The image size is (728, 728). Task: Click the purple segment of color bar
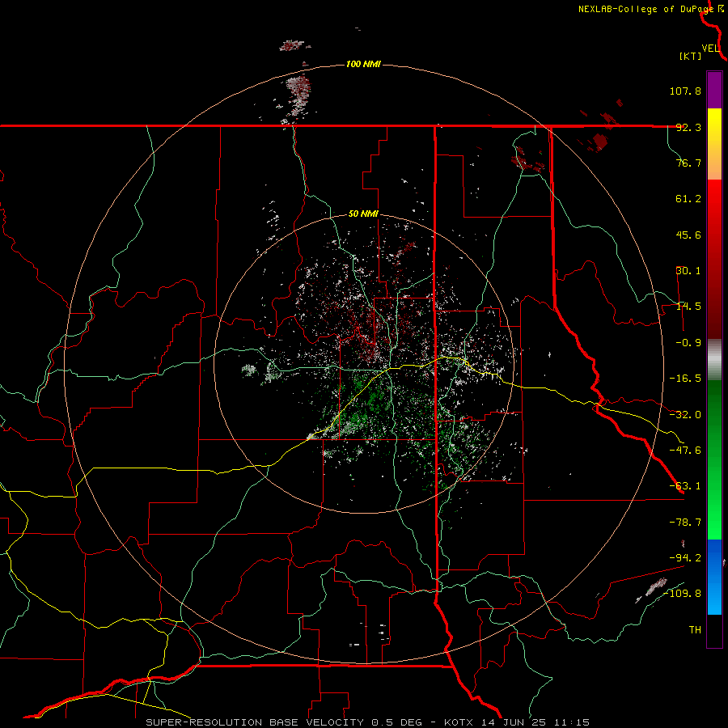[714, 90]
